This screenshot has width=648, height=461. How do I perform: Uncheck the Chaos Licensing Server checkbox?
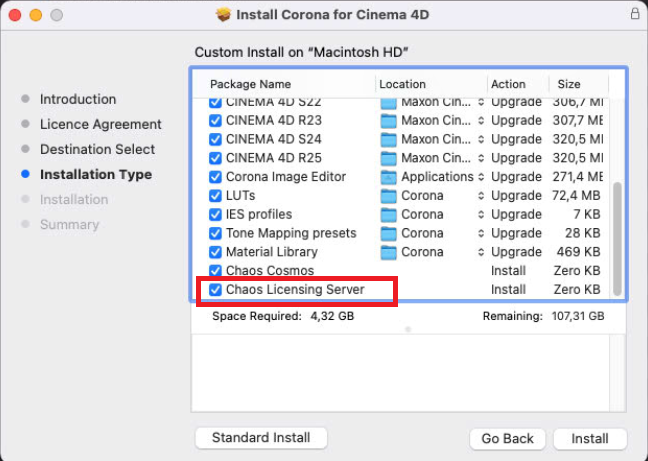pos(215,290)
